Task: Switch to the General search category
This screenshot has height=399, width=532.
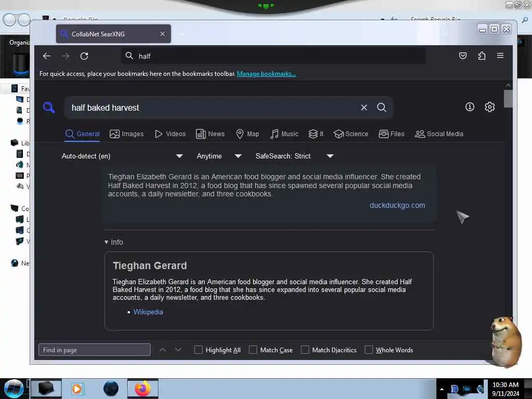Action: 83,134
